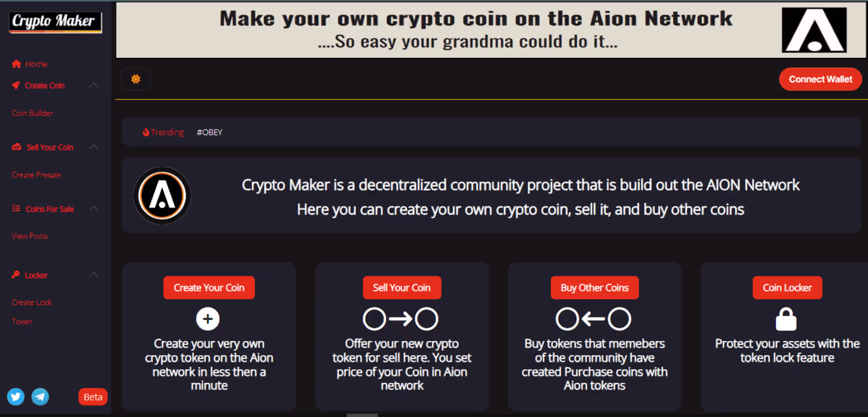Click the plus icon under Create Your Coin
The image size is (868, 417).
(x=208, y=319)
